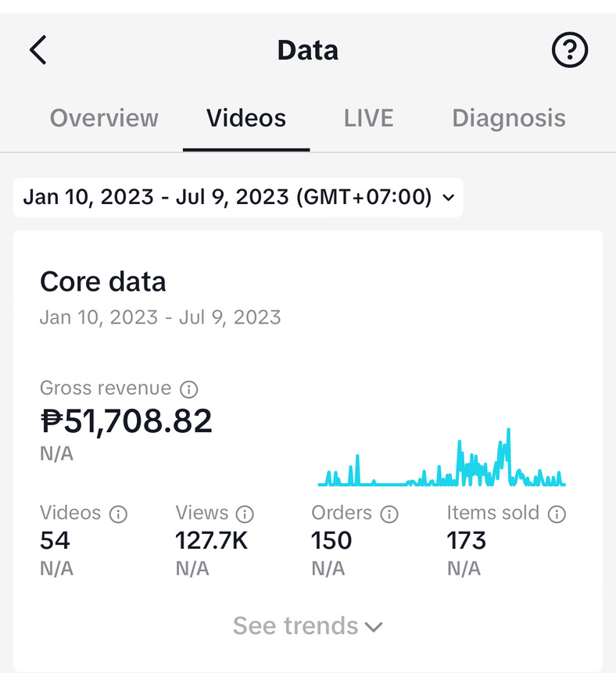Tap the info icon beside Views

tap(245, 514)
